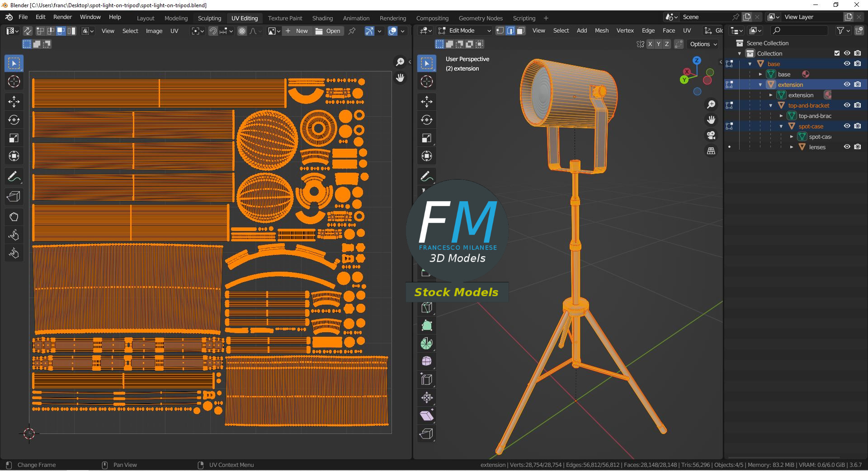Click the Open image button
The height and width of the screenshot is (471, 868).
pos(328,31)
